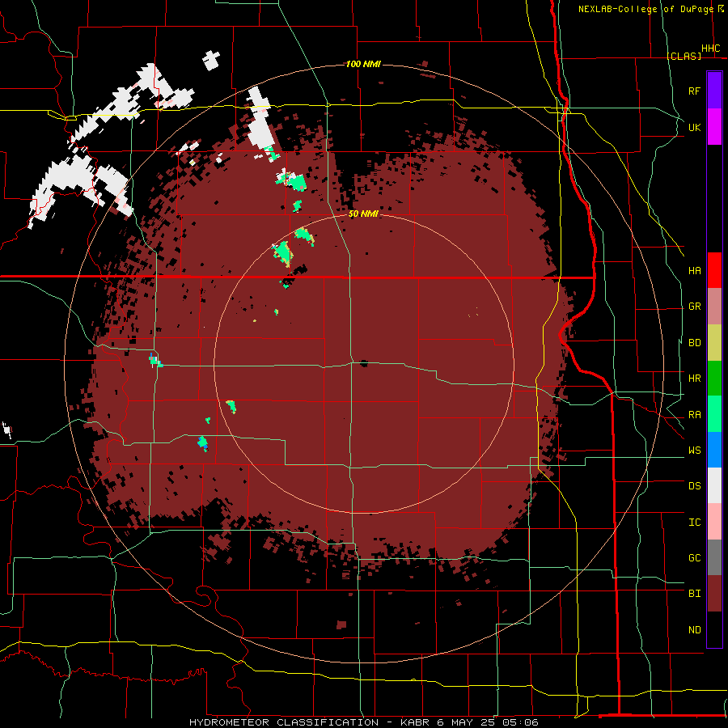
Task: Click the UK magenta color swatch
Action: 714,127
